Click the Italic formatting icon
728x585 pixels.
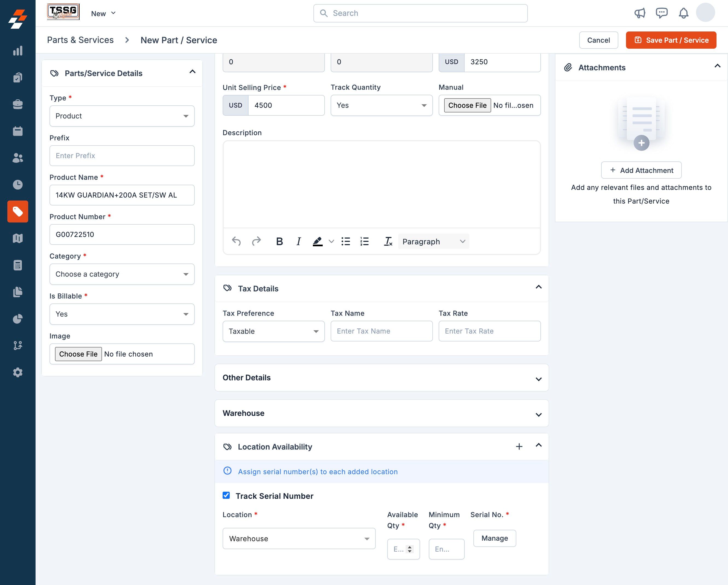pos(298,242)
